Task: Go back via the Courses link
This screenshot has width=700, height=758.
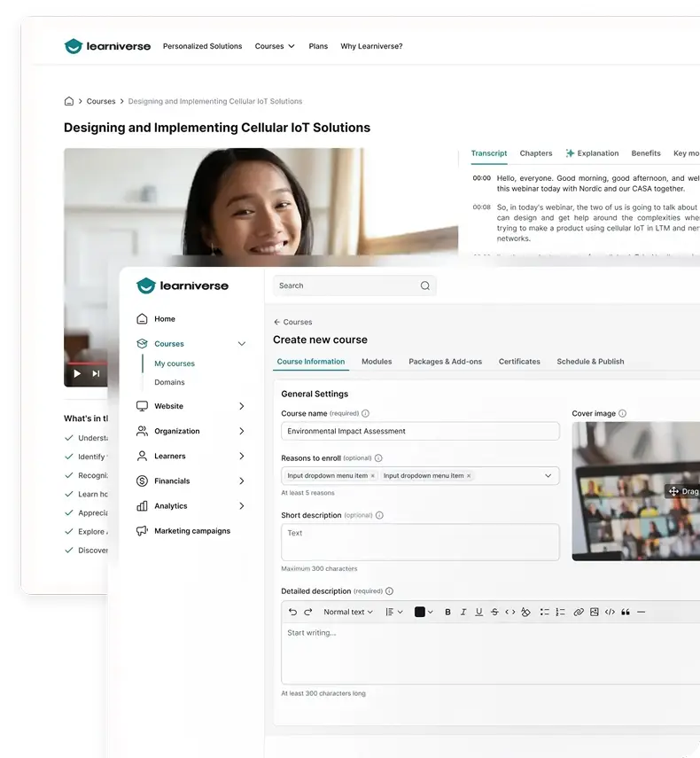Action: [x=293, y=322]
